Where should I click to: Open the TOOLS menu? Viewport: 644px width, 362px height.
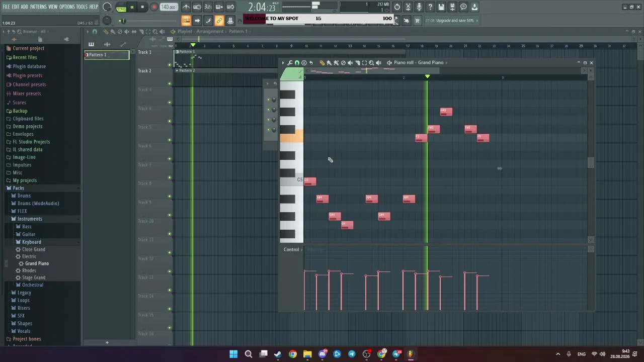pyautogui.click(x=82, y=7)
